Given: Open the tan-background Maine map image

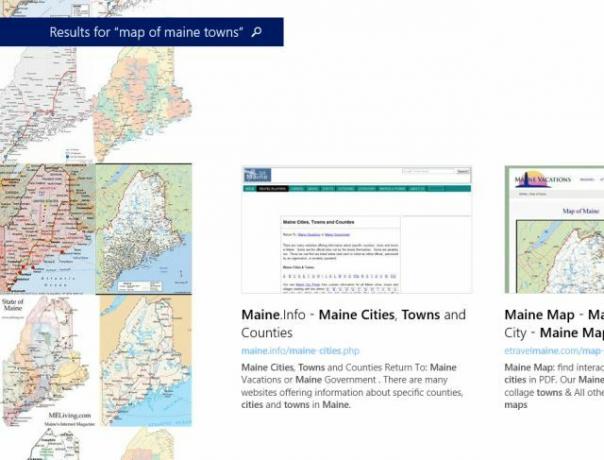Looking at the screenshot, I should (x=146, y=361).
